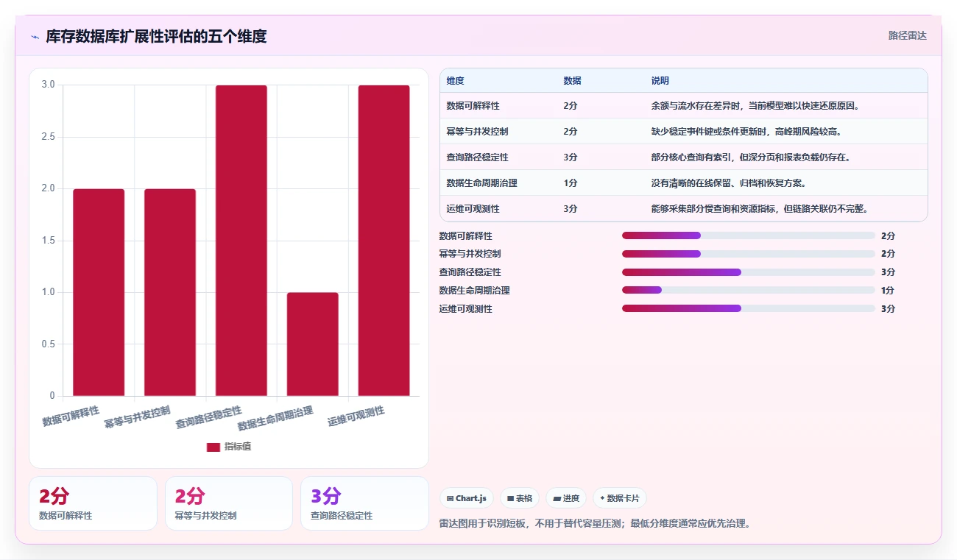
Task: Click the 说明 column header
Action: [x=660, y=81]
